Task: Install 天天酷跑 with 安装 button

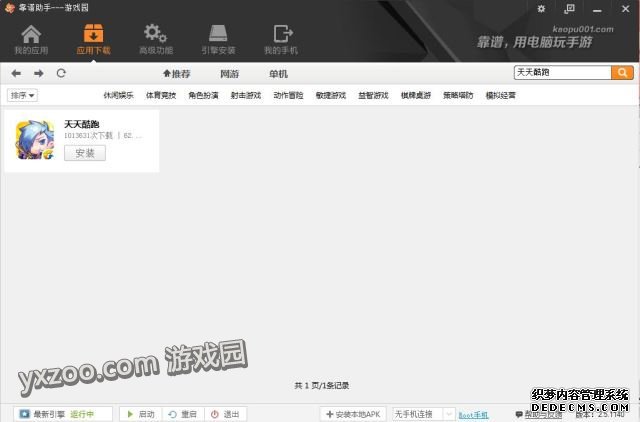Action: pos(85,153)
